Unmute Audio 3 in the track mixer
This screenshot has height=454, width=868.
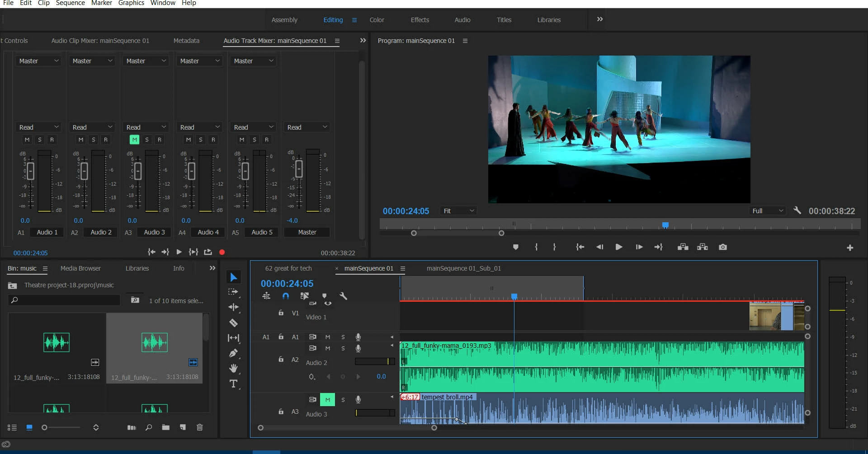coord(134,140)
